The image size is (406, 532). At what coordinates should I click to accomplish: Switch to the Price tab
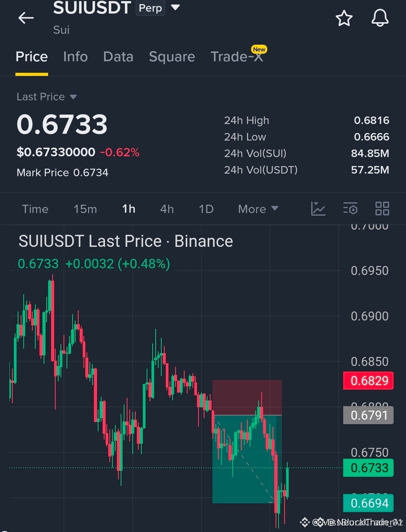(x=32, y=57)
